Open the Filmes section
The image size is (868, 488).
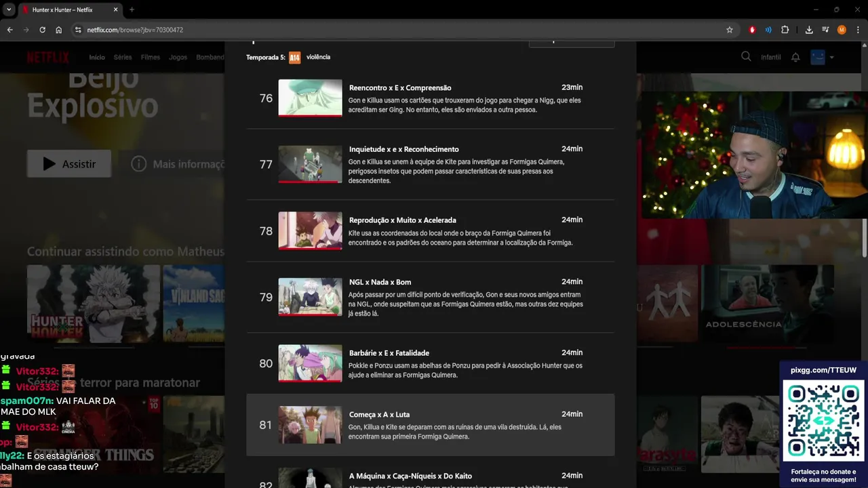tap(151, 58)
